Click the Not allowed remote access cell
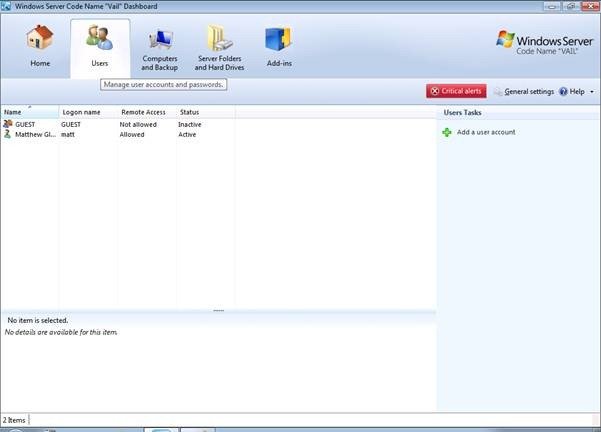This screenshot has width=601, height=432. pyautogui.click(x=138, y=125)
